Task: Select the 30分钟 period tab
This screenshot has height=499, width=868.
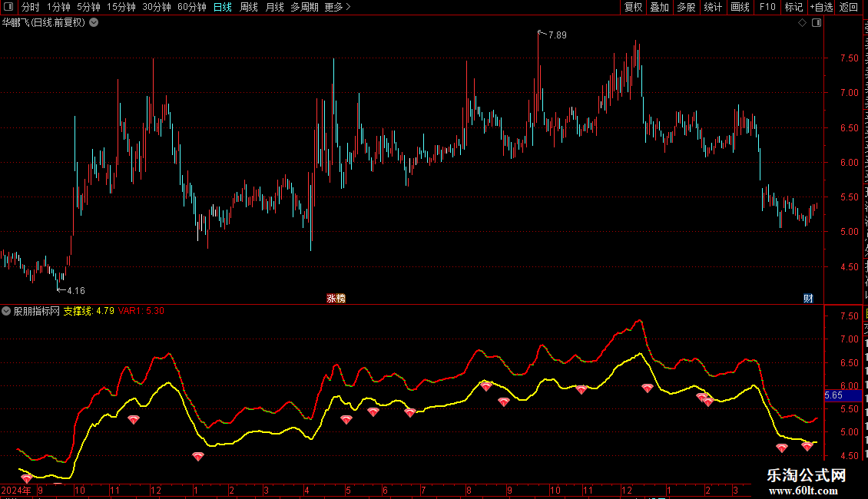Action: 157,7
